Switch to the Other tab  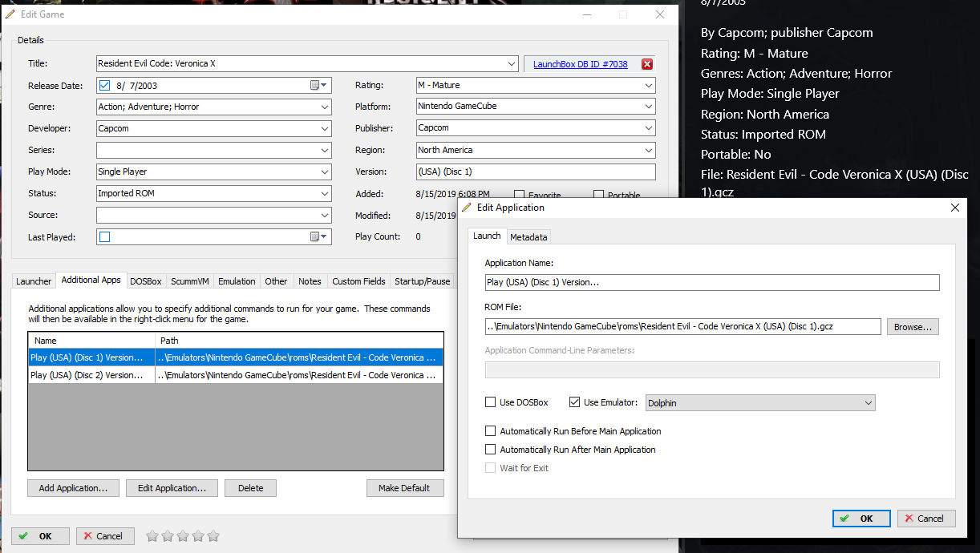[x=276, y=281]
